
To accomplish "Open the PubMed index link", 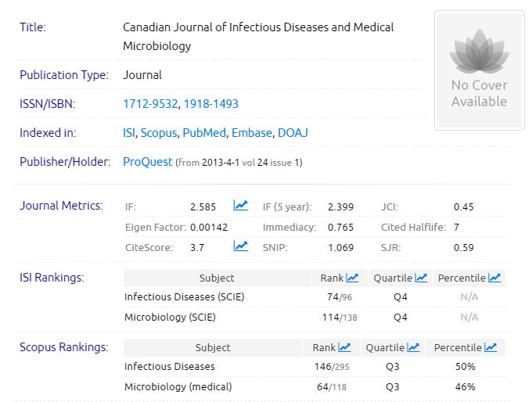I will pyautogui.click(x=203, y=133).
